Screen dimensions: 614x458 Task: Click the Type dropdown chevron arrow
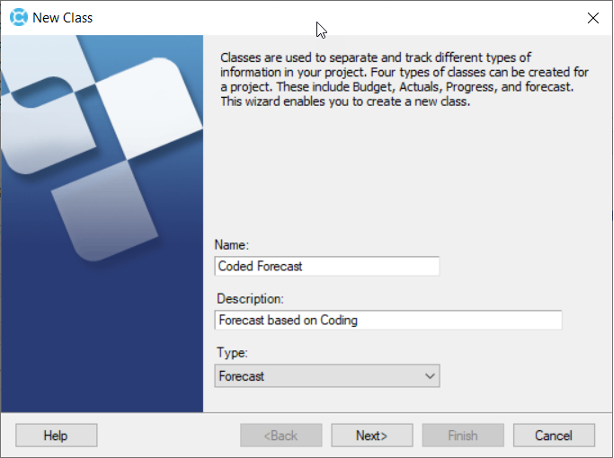(x=430, y=376)
